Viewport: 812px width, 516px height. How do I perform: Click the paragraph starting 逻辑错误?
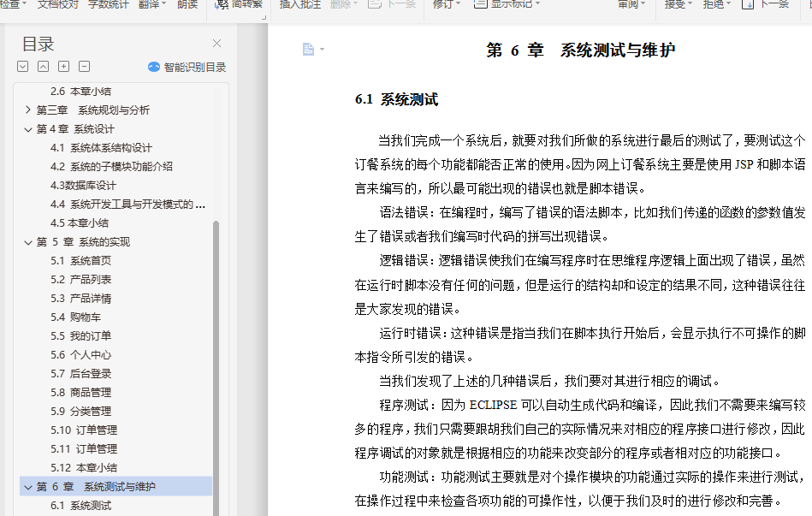click(580, 284)
